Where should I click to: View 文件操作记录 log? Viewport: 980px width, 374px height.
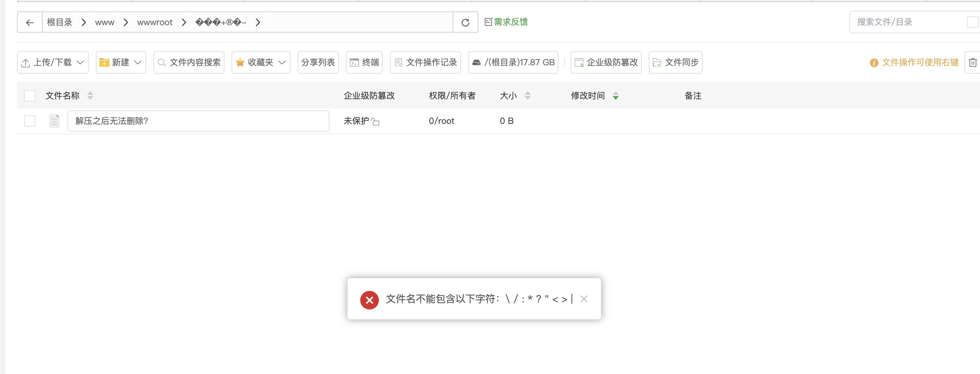click(425, 62)
